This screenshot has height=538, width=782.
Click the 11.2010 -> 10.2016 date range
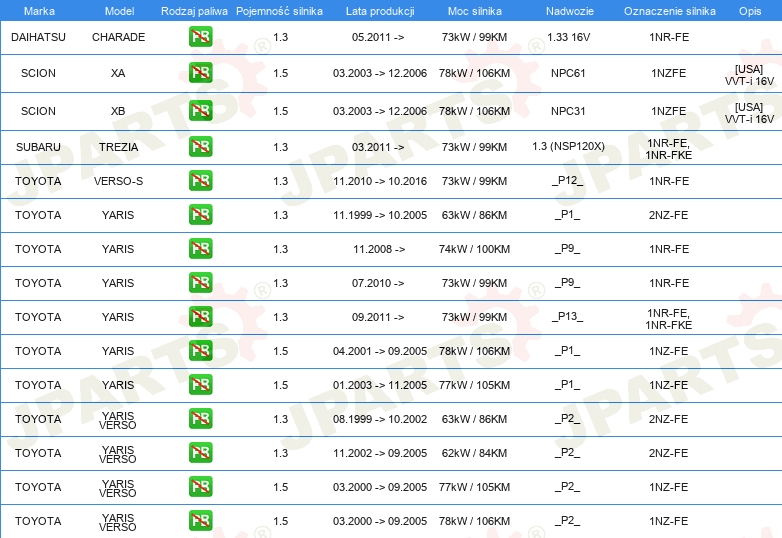[x=380, y=181]
